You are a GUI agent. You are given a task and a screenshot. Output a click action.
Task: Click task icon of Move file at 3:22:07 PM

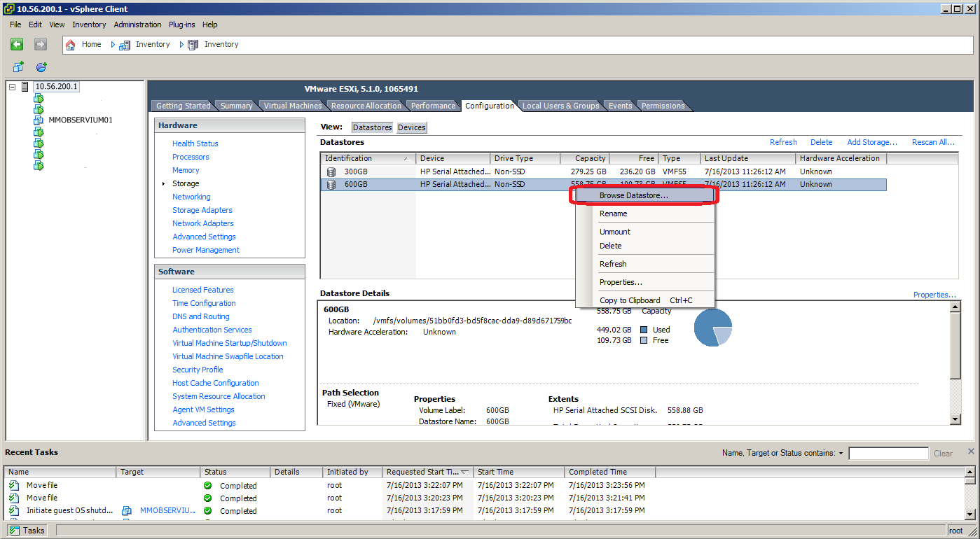point(13,485)
